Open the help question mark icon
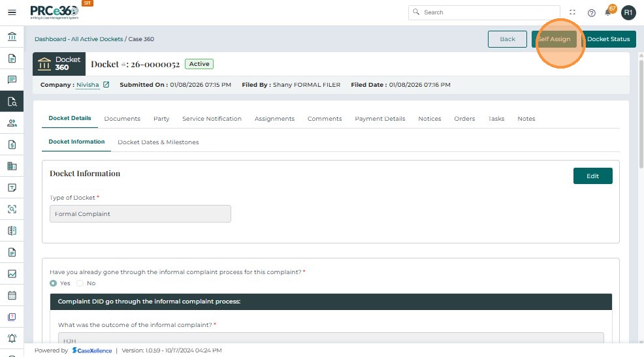This screenshot has width=644, height=357. coord(592,12)
